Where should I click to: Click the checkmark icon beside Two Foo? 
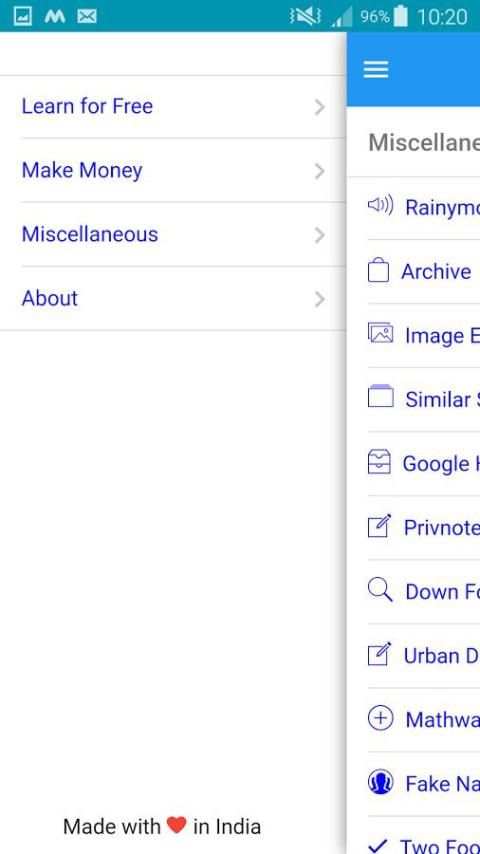[x=378, y=845]
